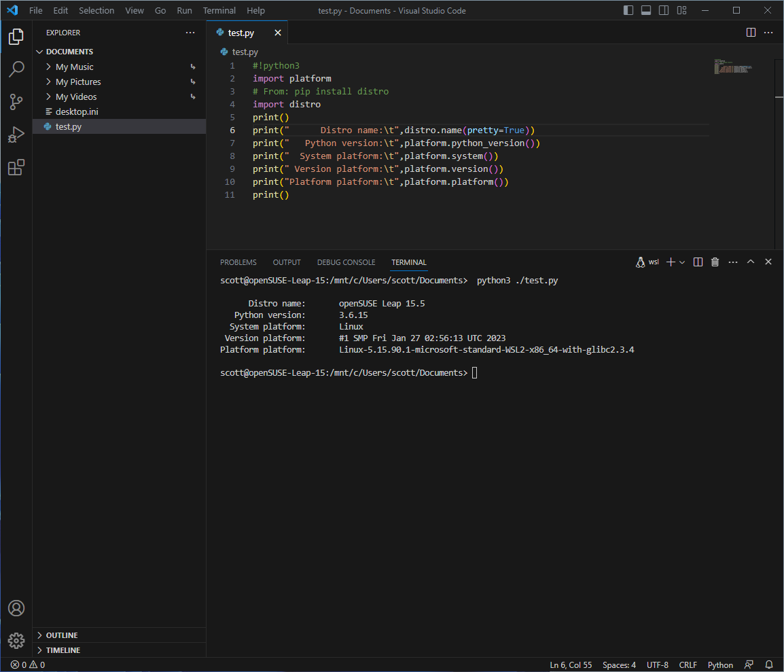
Task: Open the Search view in activity bar
Action: [x=16, y=69]
